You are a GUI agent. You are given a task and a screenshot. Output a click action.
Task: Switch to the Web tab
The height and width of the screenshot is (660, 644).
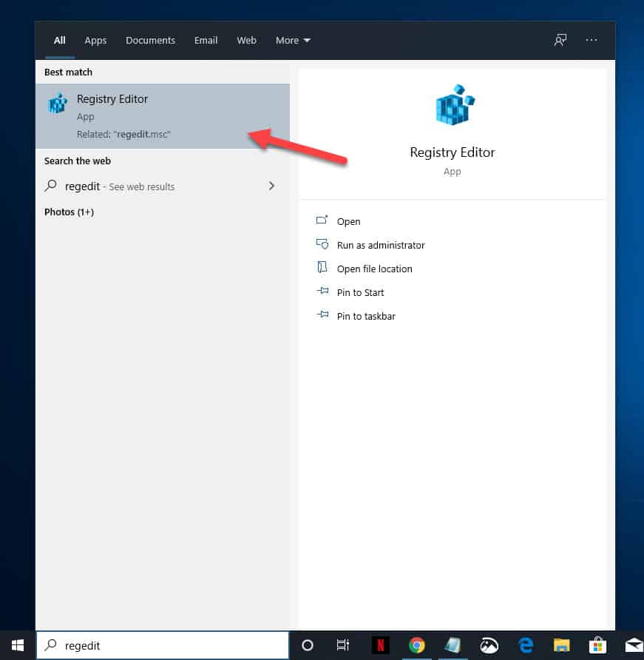[x=246, y=41]
